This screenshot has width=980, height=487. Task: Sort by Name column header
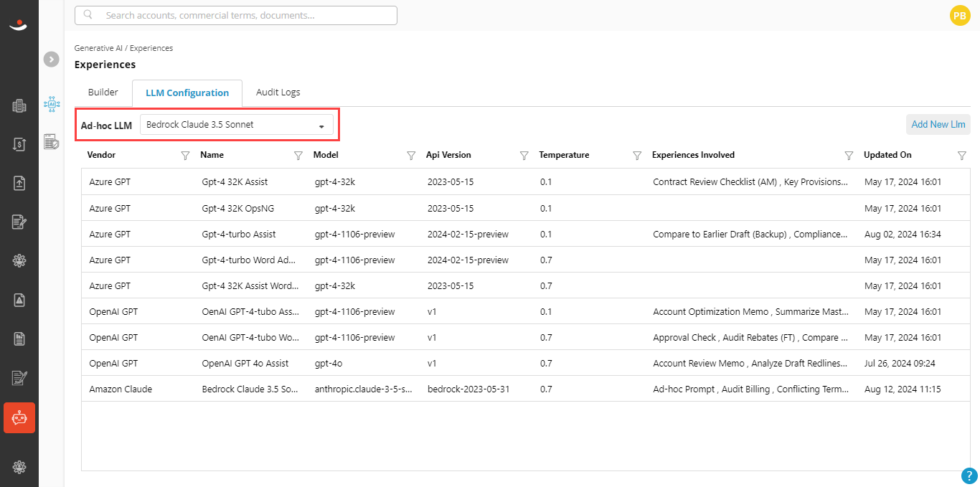point(212,155)
